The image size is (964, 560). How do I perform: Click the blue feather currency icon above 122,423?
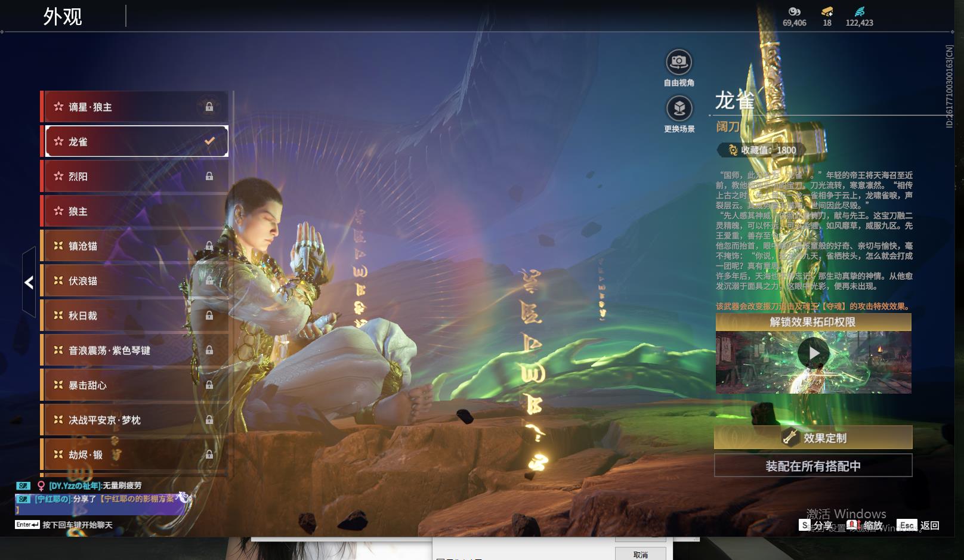(x=859, y=11)
